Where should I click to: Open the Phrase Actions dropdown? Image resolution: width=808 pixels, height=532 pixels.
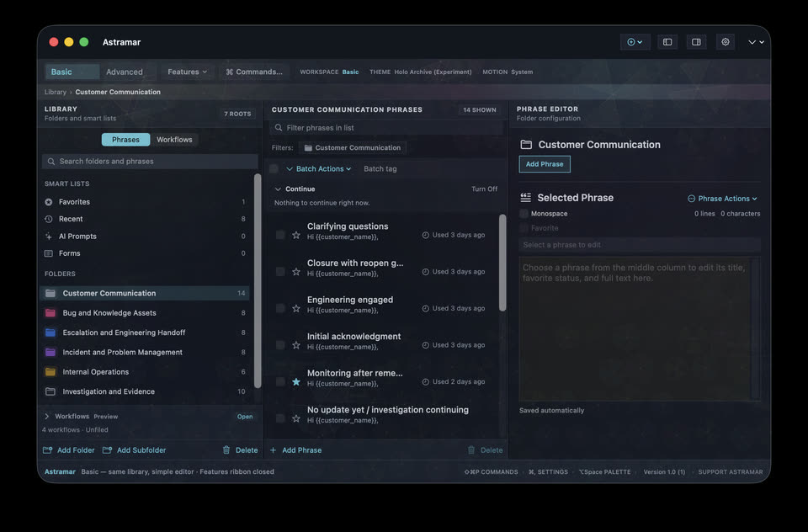click(722, 199)
